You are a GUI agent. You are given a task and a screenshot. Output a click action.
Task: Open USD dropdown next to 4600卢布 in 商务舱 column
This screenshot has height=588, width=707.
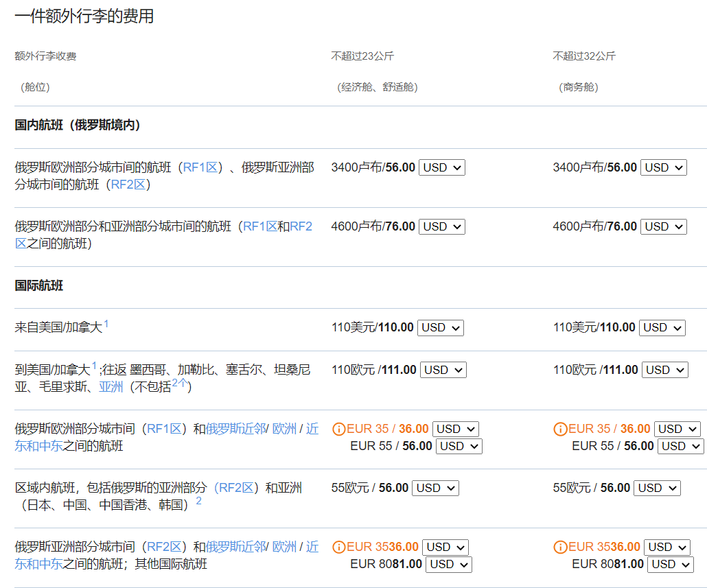point(663,226)
